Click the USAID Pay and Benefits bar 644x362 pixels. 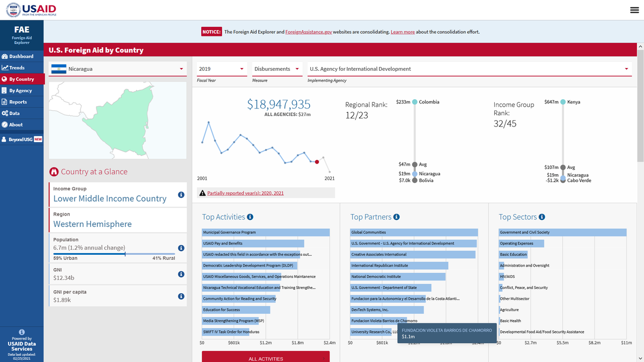253,243
